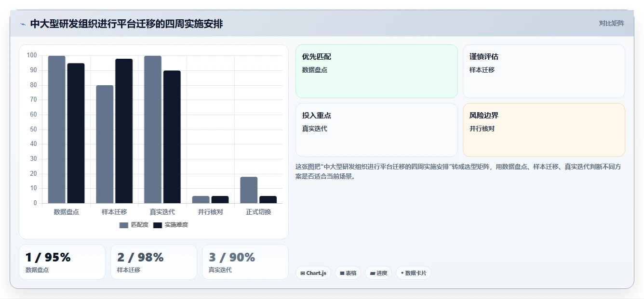
Task: Click the 100 value on y-axis
Action: click(x=32, y=55)
